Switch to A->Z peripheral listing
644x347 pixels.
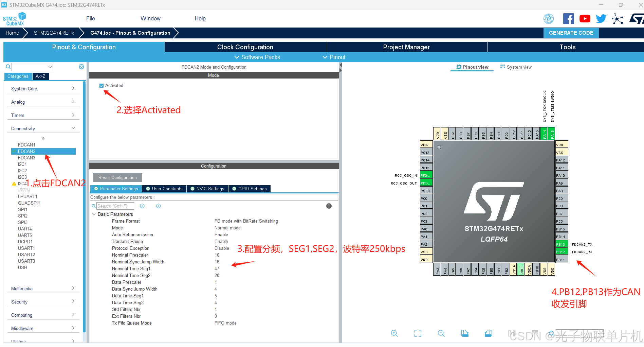[x=40, y=76]
